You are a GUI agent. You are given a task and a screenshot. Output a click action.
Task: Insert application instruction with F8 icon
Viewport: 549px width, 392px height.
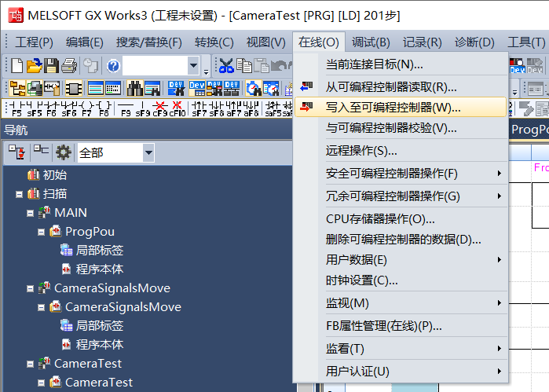104,109
